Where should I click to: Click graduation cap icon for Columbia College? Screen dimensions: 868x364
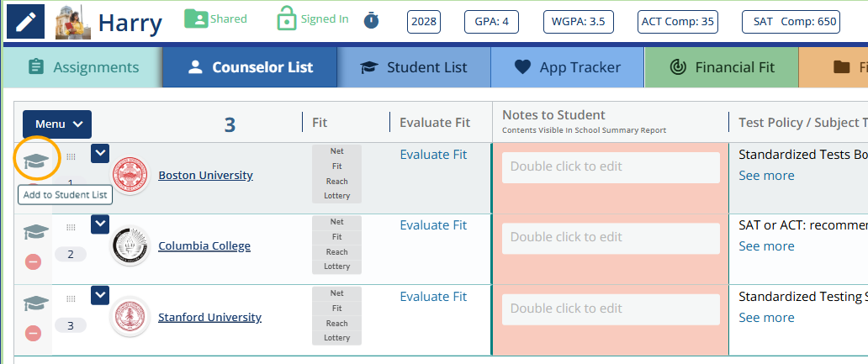(x=36, y=232)
